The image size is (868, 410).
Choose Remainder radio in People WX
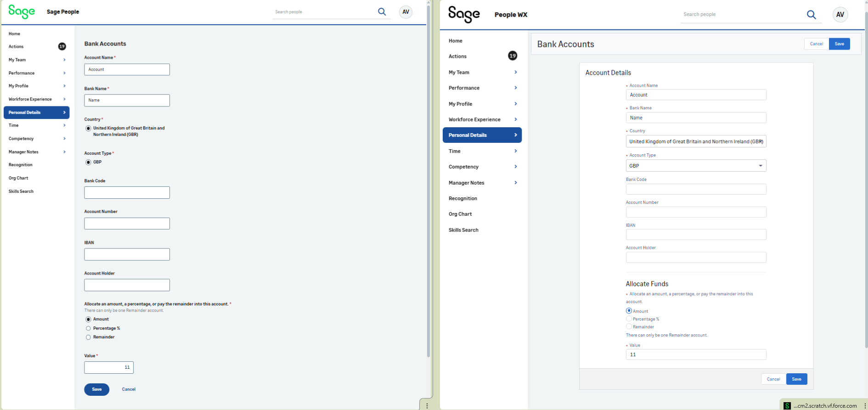pyautogui.click(x=629, y=326)
